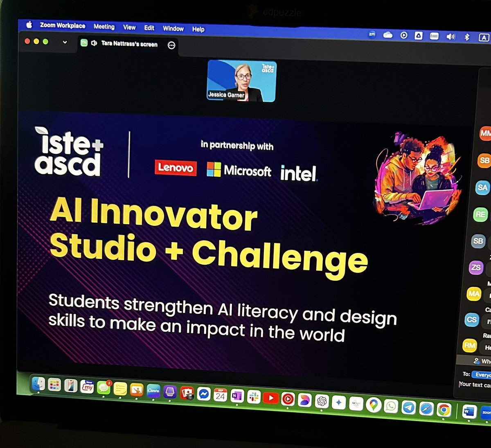Open more options for Tara Nattrass's screen

pos(171,45)
